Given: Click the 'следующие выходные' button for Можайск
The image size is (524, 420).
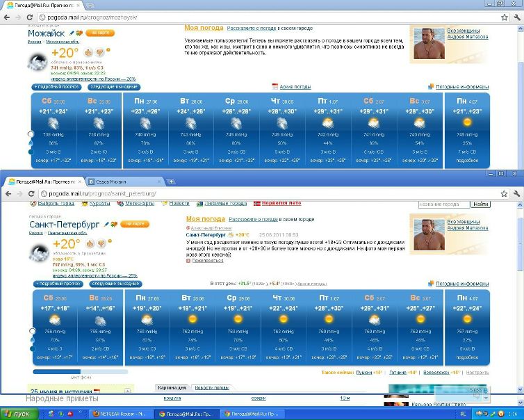Looking at the screenshot, I should pos(114,87).
